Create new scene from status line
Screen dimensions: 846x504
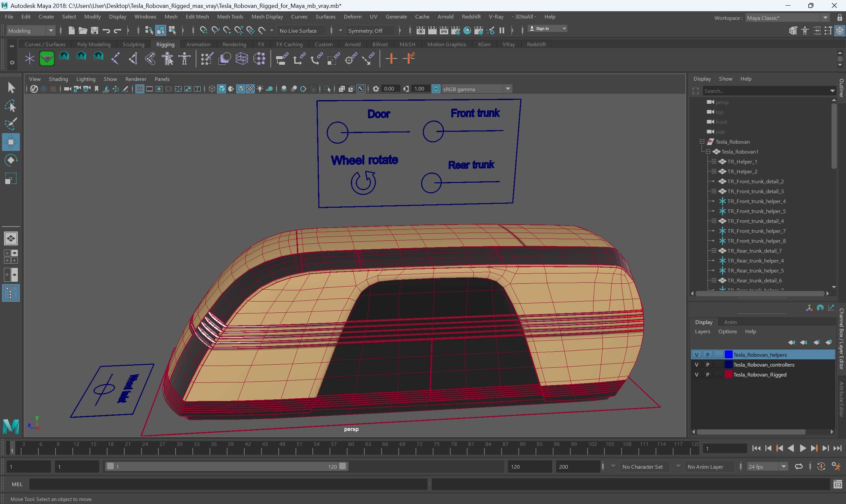coord(71,31)
